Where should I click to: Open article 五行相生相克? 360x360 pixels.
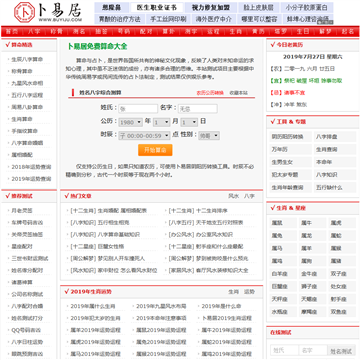coord(113,223)
